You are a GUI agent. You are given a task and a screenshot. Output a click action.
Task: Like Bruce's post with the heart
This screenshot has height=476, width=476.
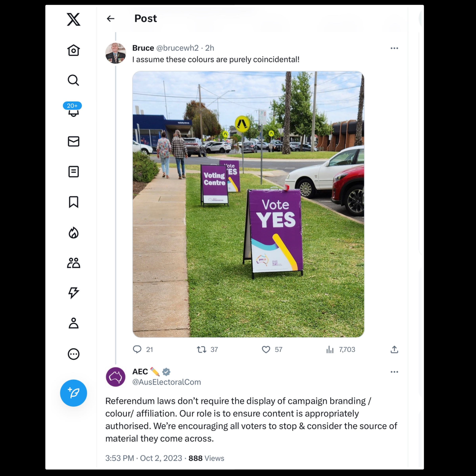coord(266,349)
